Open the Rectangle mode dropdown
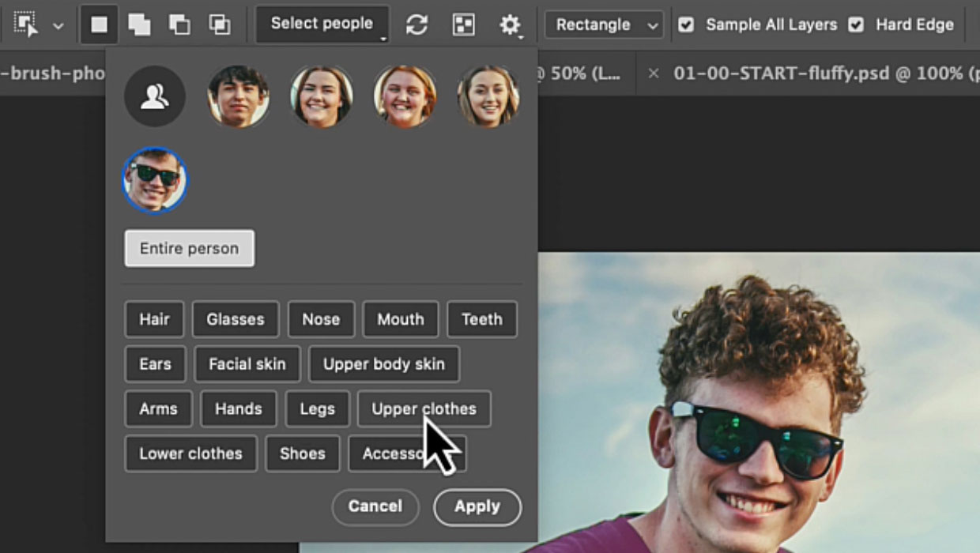Image resolution: width=980 pixels, height=553 pixels. (605, 24)
